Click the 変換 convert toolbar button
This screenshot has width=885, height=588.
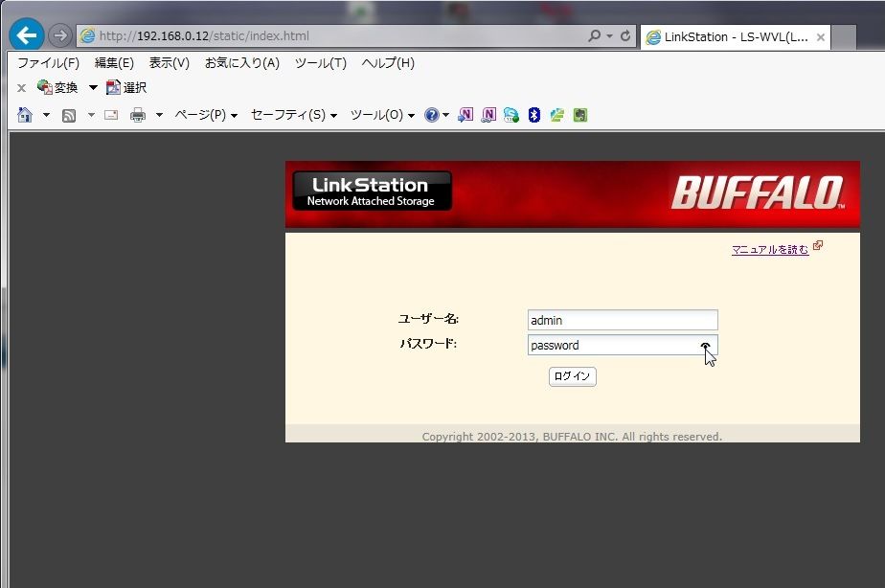click(x=57, y=87)
